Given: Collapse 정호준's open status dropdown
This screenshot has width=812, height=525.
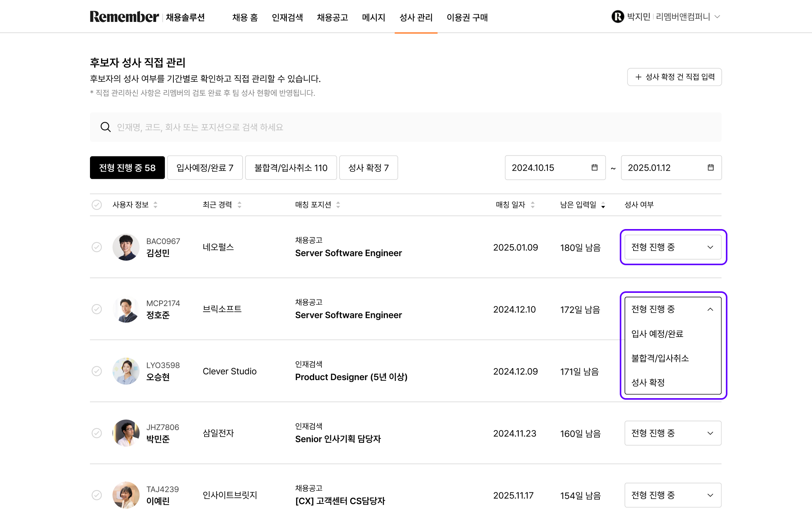Looking at the screenshot, I should click(710, 309).
